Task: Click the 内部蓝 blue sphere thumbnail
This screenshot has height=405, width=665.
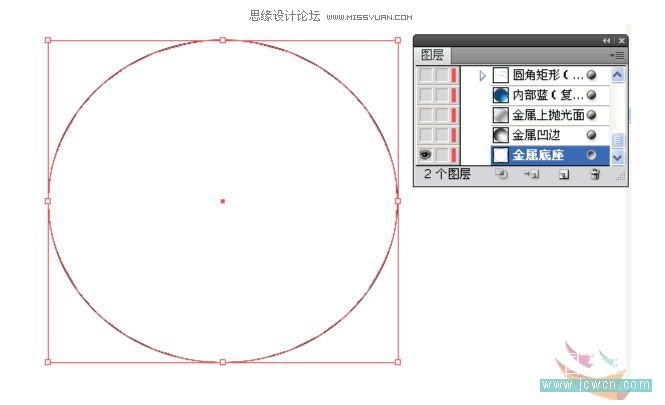Action: (500, 95)
